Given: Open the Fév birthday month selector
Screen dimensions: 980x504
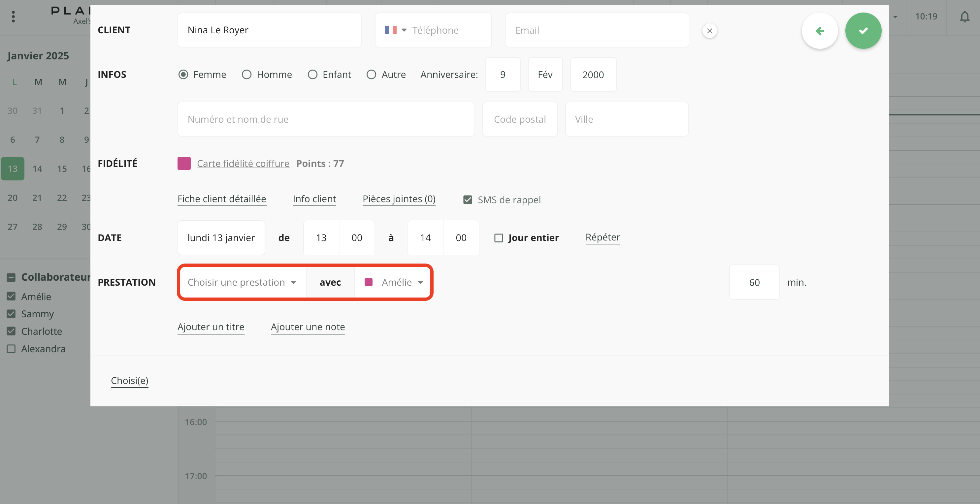Looking at the screenshot, I should tap(545, 75).
